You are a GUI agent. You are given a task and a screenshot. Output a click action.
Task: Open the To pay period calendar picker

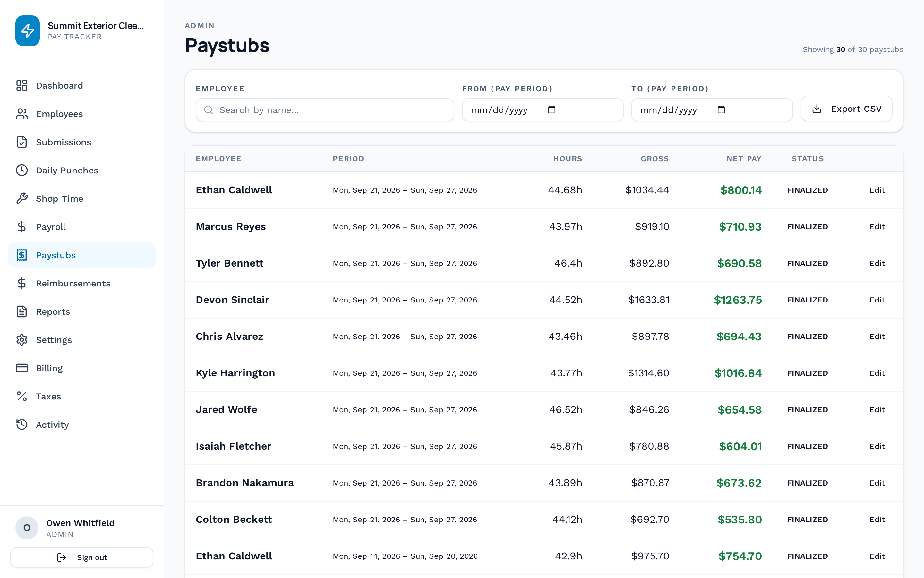pos(721,110)
